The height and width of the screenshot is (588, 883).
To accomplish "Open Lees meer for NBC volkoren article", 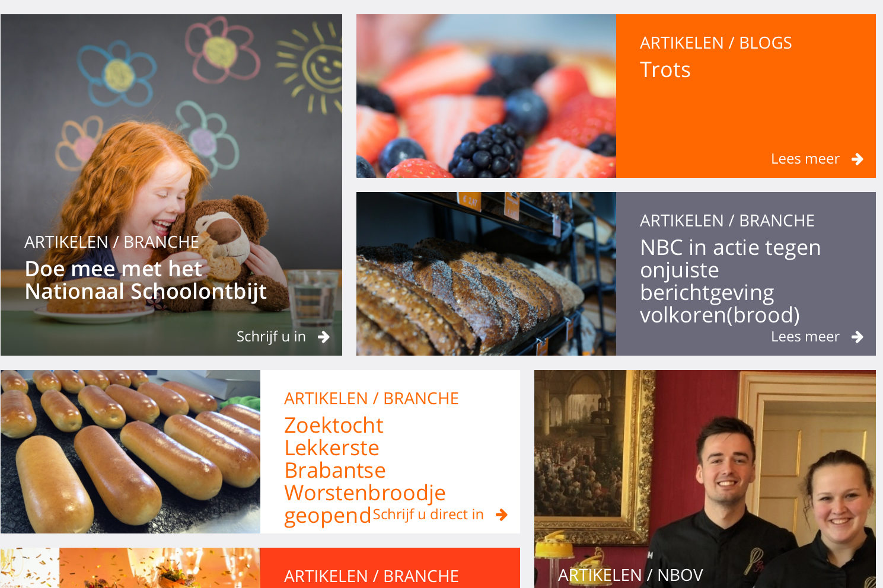I will coord(805,337).
